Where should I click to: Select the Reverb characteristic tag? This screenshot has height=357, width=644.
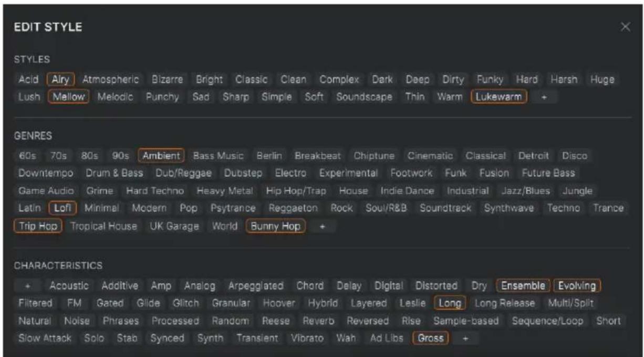(318, 321)
